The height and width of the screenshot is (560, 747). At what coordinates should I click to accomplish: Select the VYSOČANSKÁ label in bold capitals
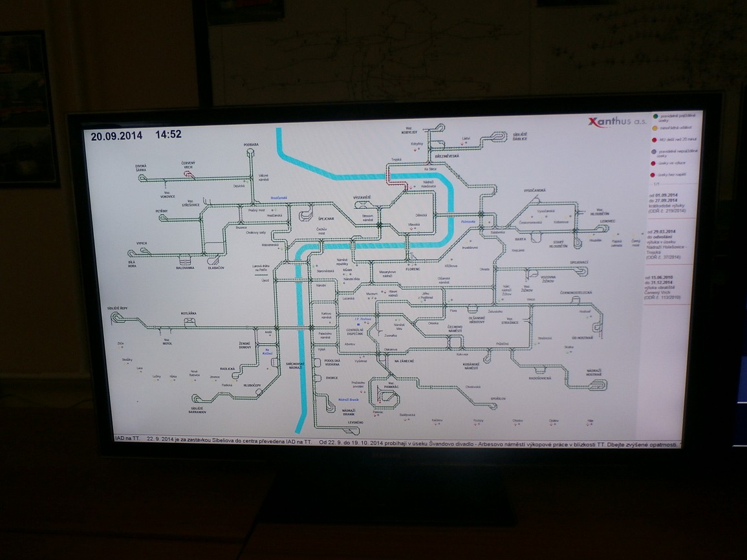tap(534, 191)
